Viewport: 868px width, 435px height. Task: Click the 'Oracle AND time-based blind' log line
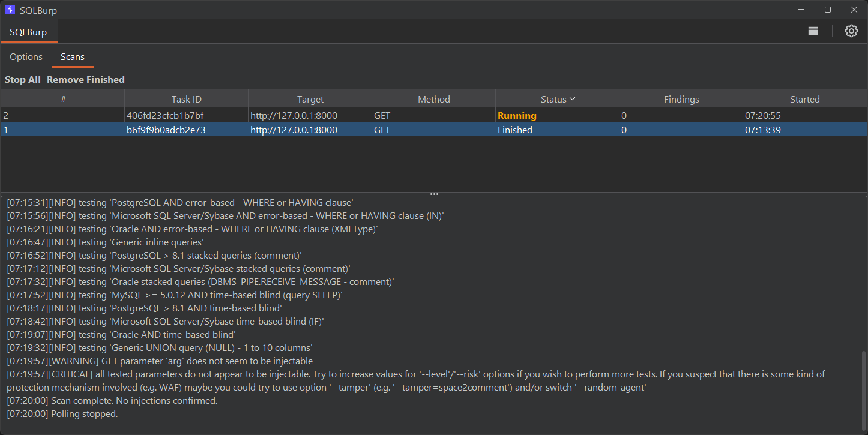click(121, 335)
